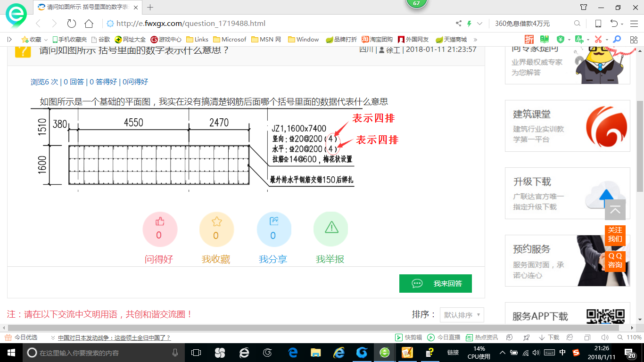
Task: Open the Microsof bookmark folder
Action: [x=230, y=40]
